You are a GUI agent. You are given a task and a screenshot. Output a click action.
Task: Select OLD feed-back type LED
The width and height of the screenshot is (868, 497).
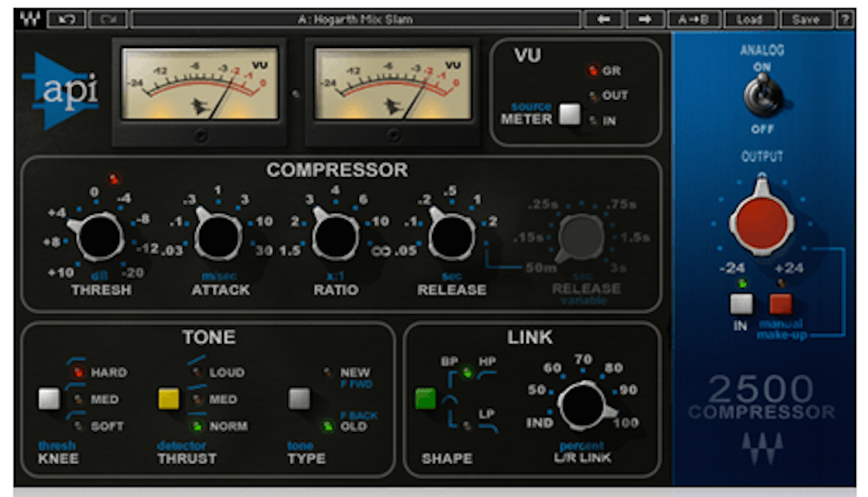click(328, 426)
